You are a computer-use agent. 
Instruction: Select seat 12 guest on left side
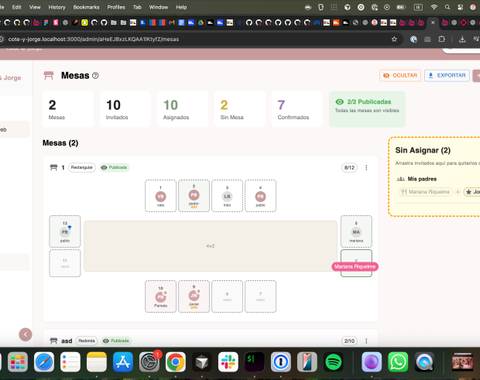click(65, 231)
